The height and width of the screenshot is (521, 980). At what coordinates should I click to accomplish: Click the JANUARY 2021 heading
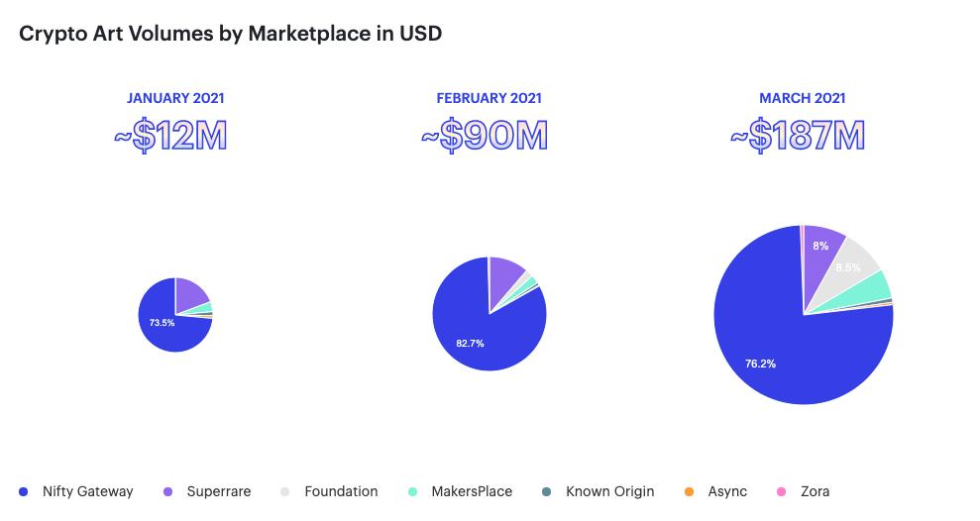point(175,98)
